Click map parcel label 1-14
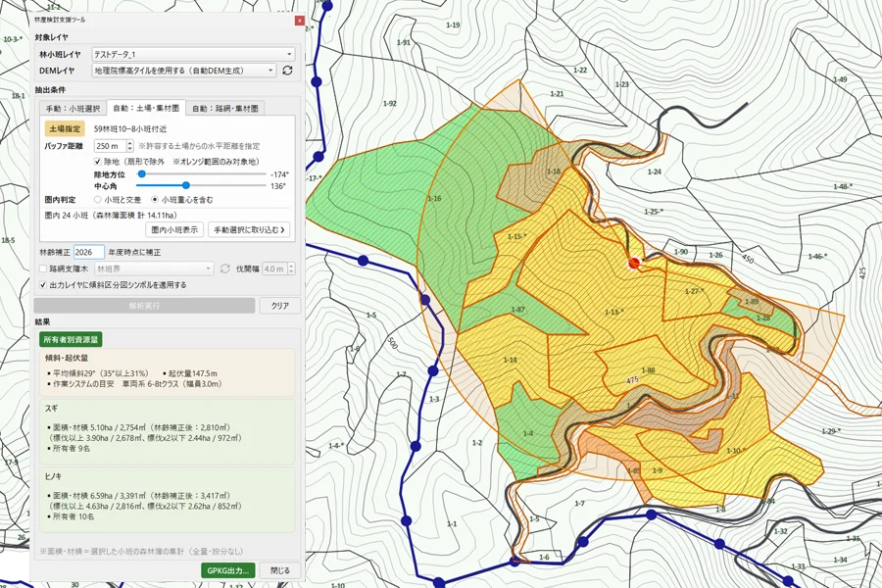Image resolution: width=882 pixels, height=588 pixels. click(510, 360)
